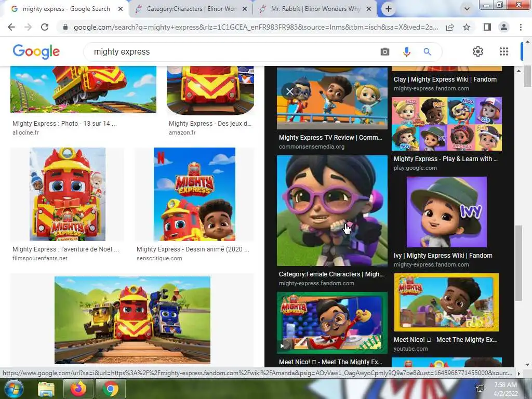Viewport: 532px width, 399px height.
Task: Switch to mighty express Google Search tab
Action: point(66,9)
